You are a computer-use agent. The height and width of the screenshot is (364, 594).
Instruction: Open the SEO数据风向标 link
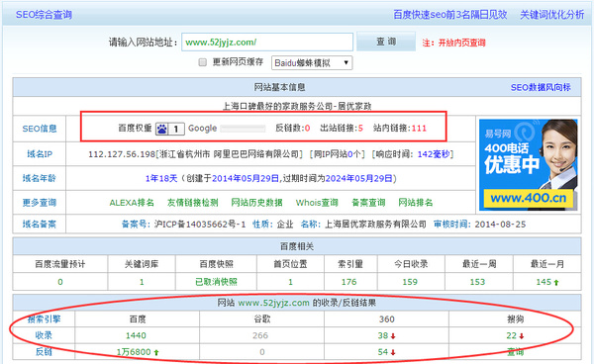coord(541,87)
